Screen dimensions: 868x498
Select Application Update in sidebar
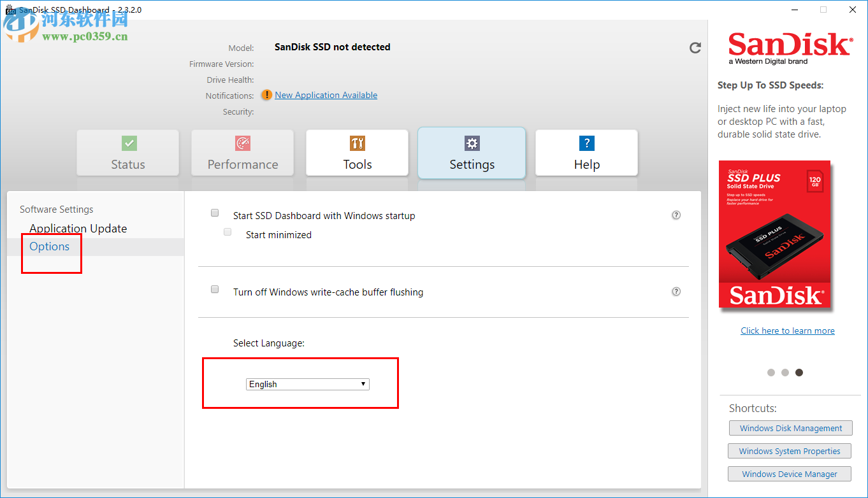pyautogui.click(x=78, y=229)
